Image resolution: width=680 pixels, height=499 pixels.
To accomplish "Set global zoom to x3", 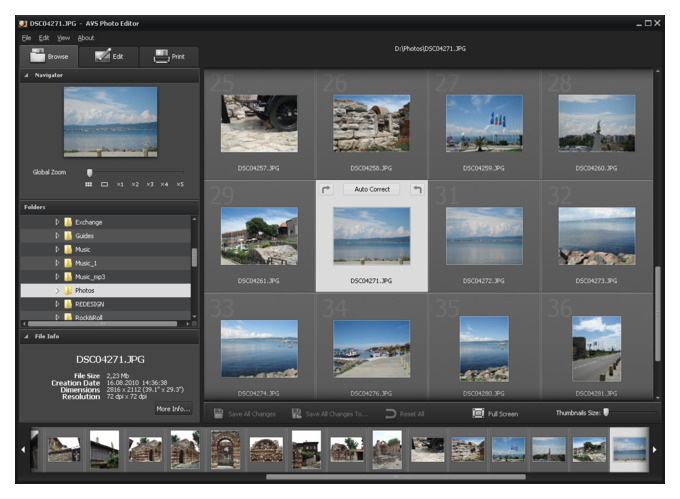I will 150,184.
